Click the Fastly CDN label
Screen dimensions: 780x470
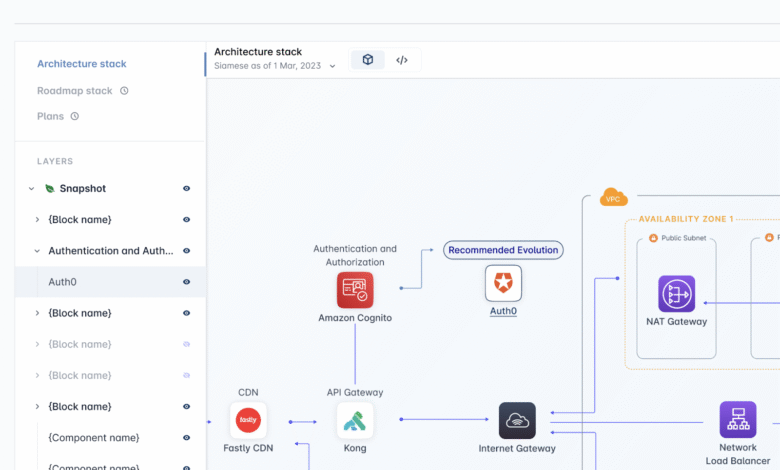[248, 448]
